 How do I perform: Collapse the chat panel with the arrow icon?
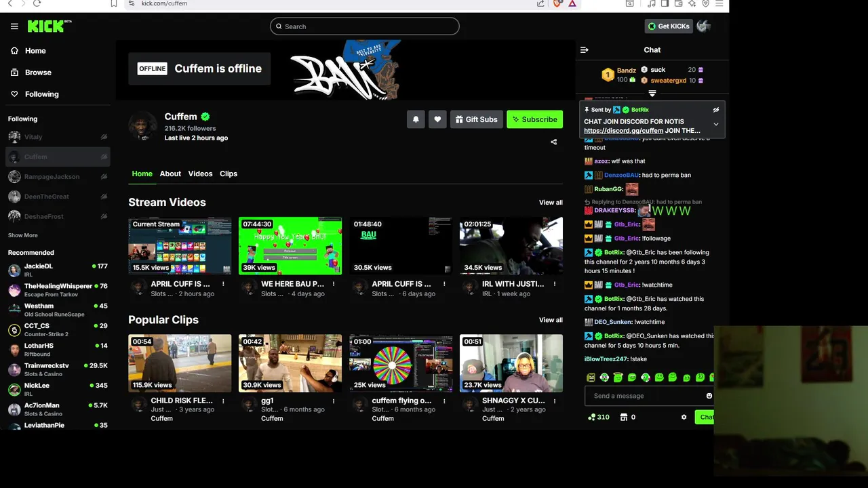click(585, 49)
